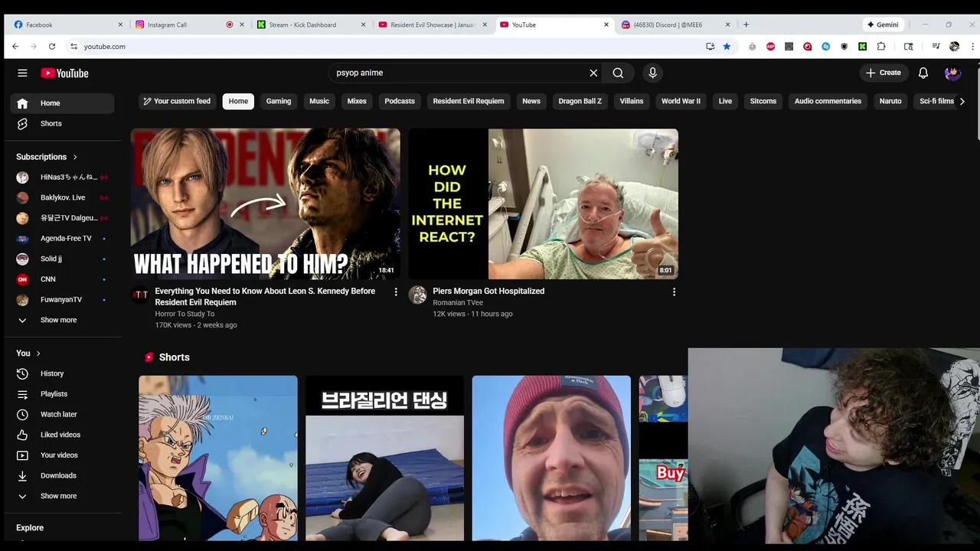980x551 pixels.
Task: Switch to the Facebook browser tab
Action: coord(67,24)
